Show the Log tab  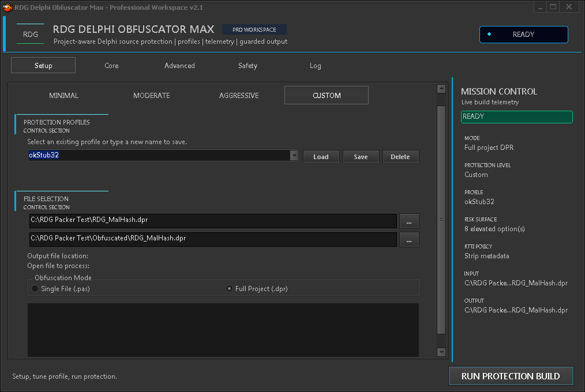[x=315, y=65]
